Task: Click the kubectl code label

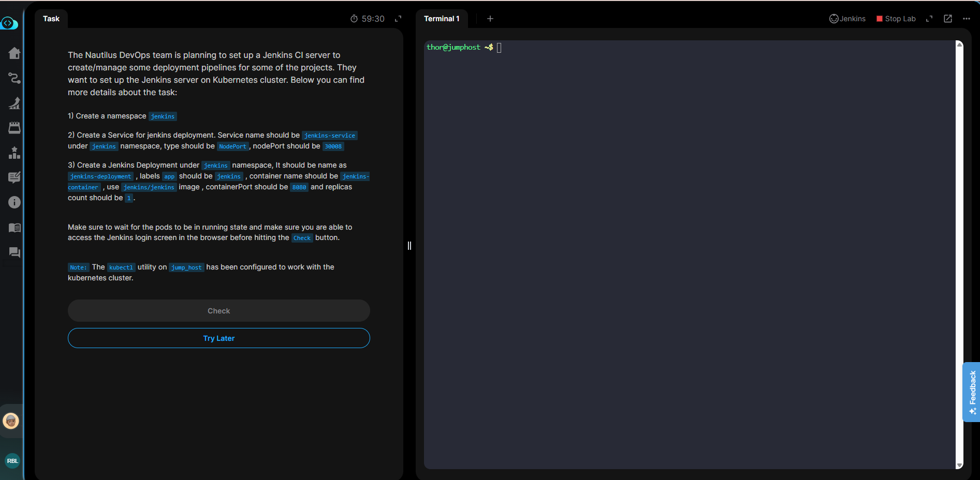Action: (121, 267)
